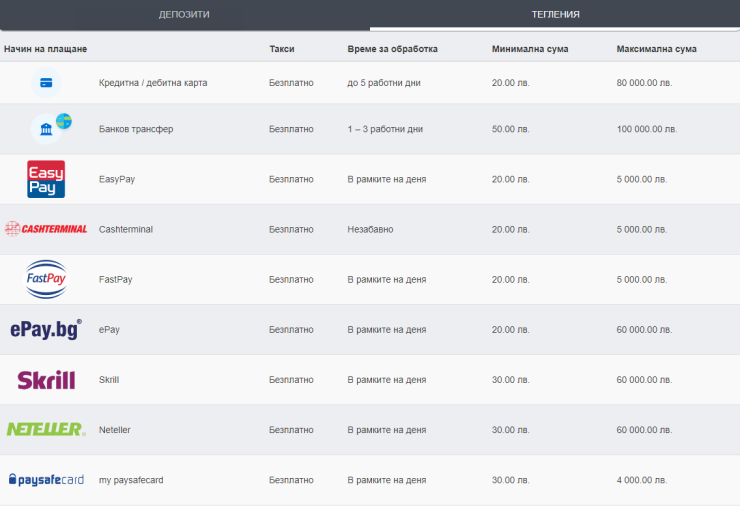The height and width of the screenshot is (506, 740).
Task: Click '80 000.00 лв.' maximum amount
Action: [644, 83]
